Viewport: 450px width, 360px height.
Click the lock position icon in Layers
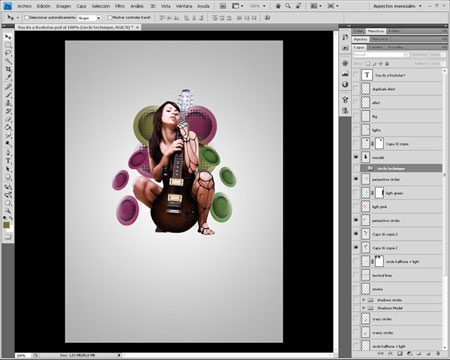tap(381, 63)
